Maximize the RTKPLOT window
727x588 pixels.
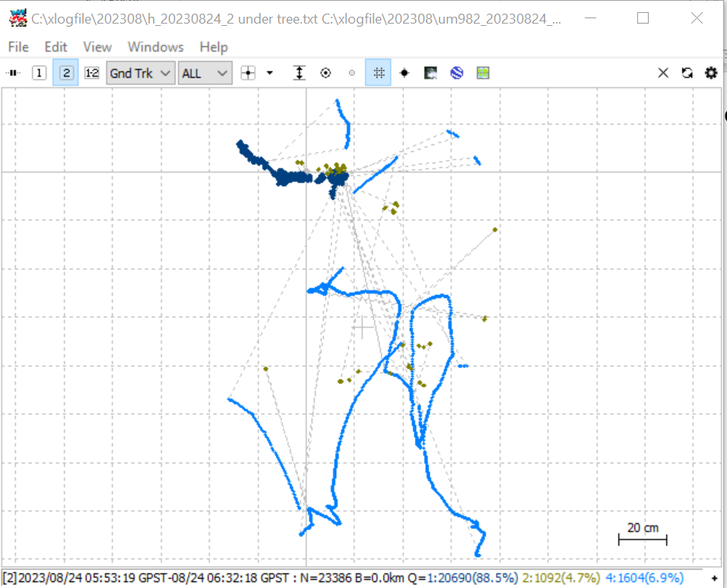click(x=643, y=18)
